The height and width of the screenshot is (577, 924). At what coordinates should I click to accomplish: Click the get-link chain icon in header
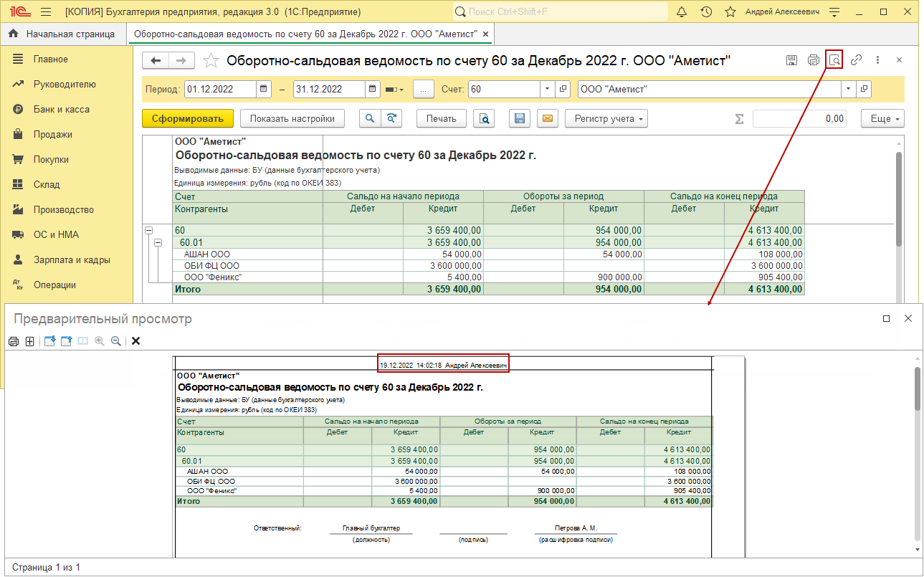coord(856,60)
